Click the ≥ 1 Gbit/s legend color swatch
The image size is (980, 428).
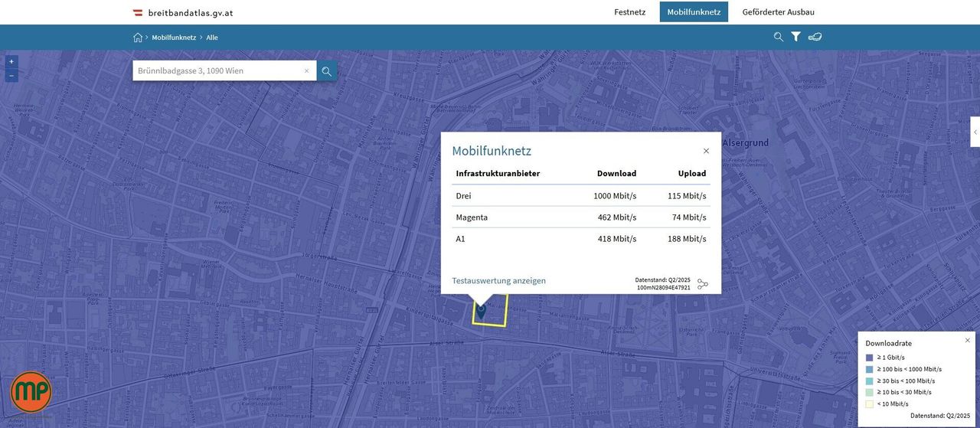pyautogui.click(x=869, y=358)
